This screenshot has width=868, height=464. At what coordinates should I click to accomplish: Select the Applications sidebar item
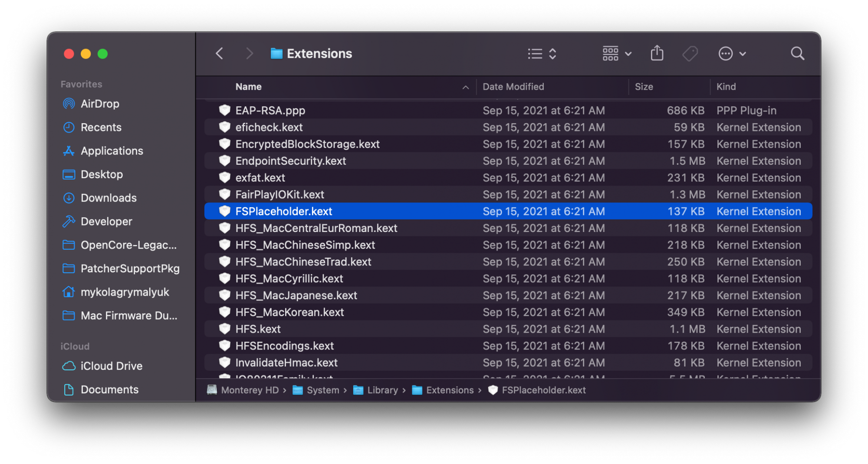(112, 151)
